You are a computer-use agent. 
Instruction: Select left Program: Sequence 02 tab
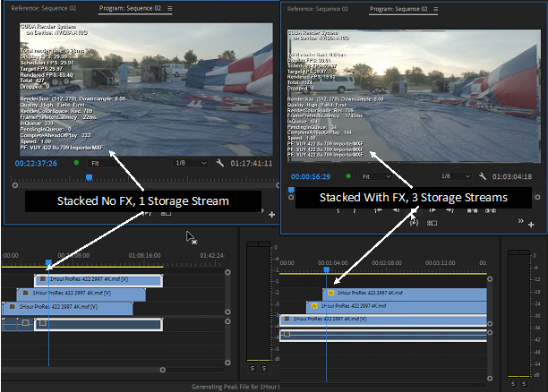130,8
